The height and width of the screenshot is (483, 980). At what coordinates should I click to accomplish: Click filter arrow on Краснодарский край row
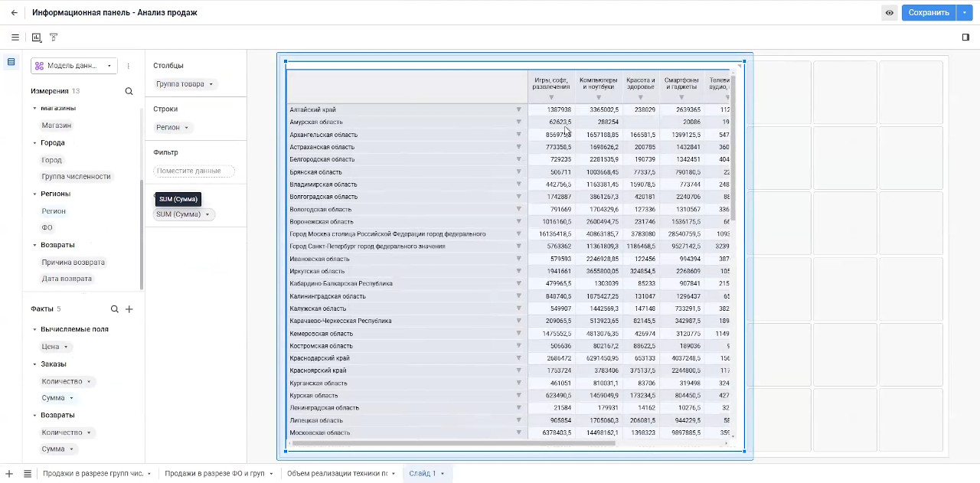518,358
